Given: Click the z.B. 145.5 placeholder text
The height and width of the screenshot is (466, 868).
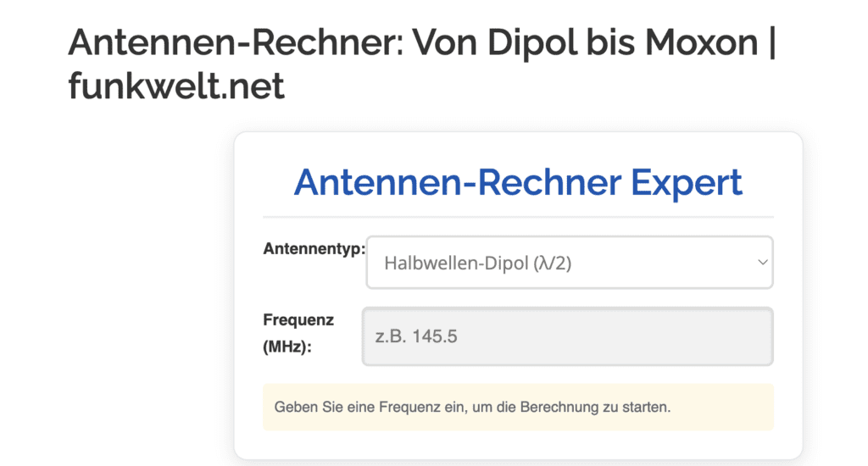Looking at the screenshot, I should (416, 337).
